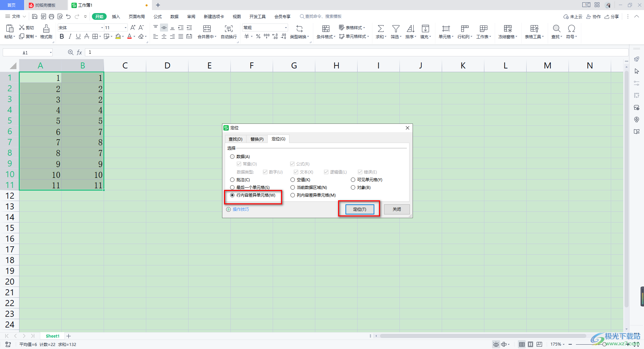Click the fill color bucket swatch
Screen dimensions: 644x349
tap(118, 37)
